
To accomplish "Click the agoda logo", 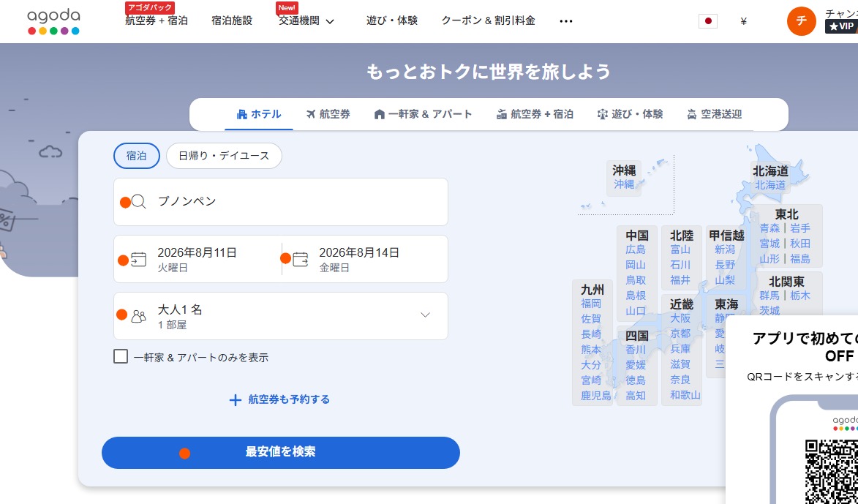I will point(53,22).
